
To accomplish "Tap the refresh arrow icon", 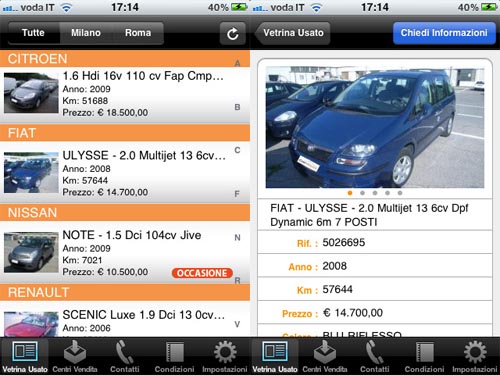I will pyautogui.click(x=233, y=33).
